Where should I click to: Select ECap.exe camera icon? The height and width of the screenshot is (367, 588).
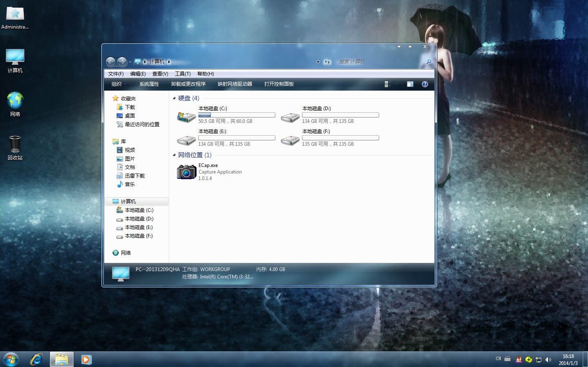click(x=186, y=171)
